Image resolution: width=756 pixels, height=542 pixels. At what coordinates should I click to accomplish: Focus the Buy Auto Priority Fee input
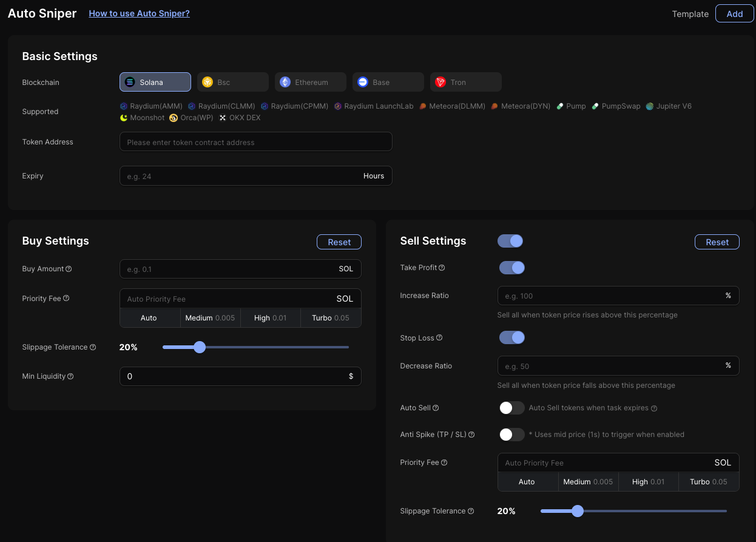(x=240, y=299)
